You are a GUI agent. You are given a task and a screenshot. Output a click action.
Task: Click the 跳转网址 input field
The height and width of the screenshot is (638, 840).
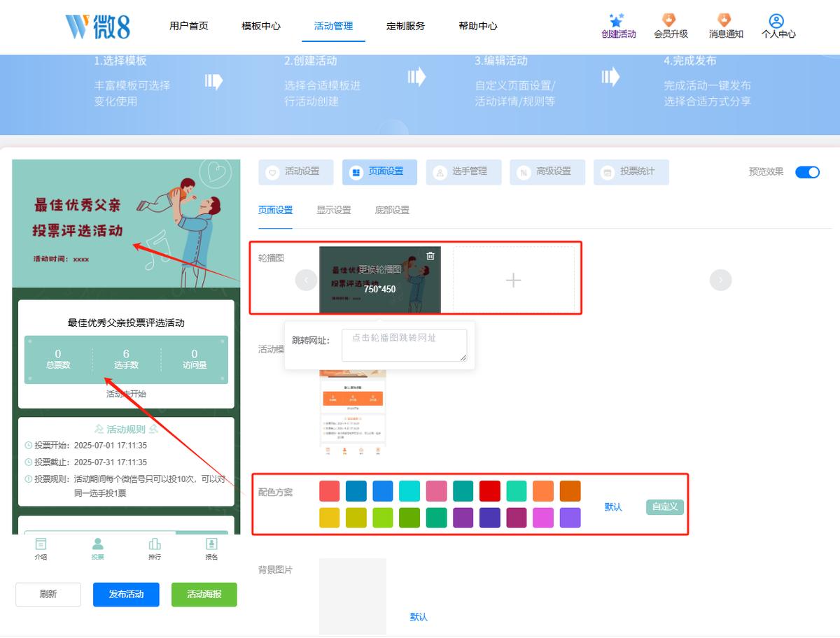tap(405, 345)
